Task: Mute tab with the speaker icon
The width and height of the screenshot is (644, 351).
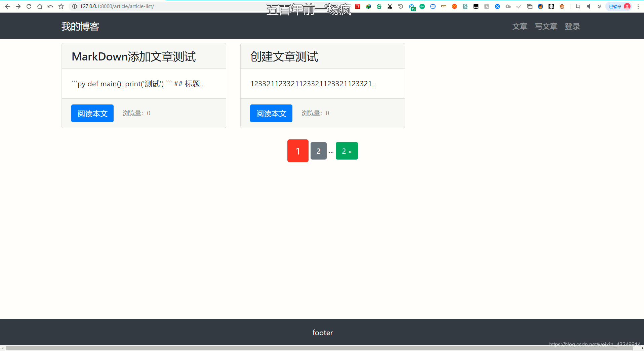Action: [589, 6]
